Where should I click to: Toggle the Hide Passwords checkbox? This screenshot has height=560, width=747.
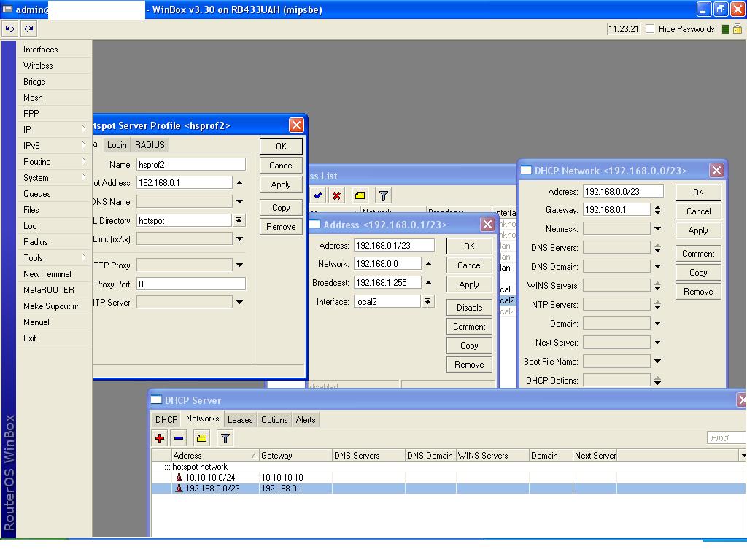coord(650,29)
